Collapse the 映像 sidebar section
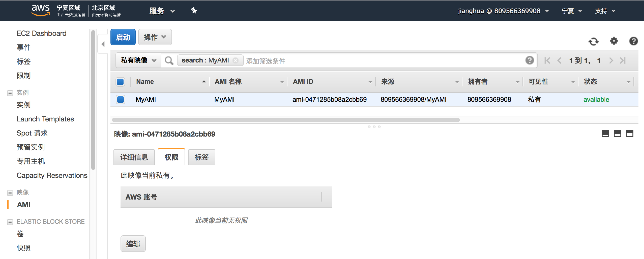Screen dimensions: 644x259 pyautogui.click(x=10, y=193)
